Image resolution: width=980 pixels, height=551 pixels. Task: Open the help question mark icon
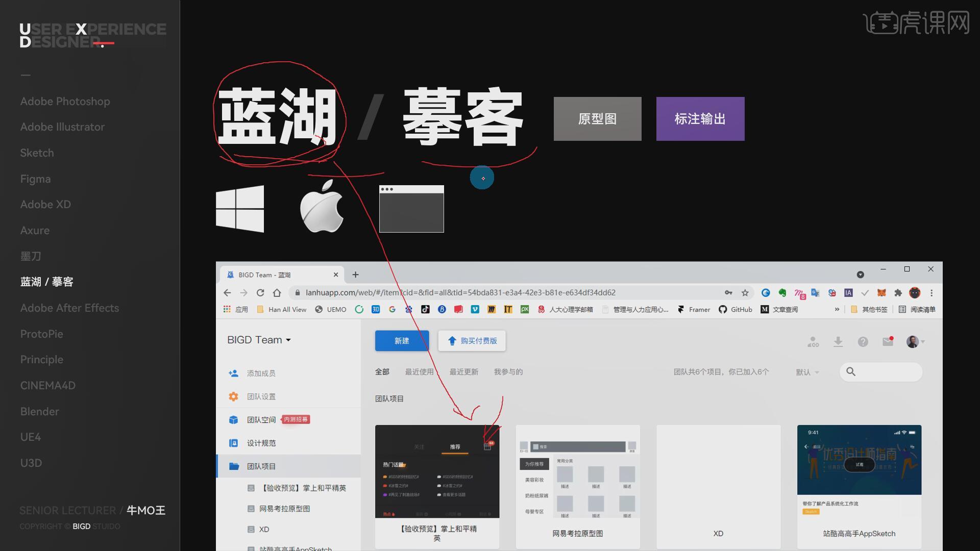click(863, 342)
